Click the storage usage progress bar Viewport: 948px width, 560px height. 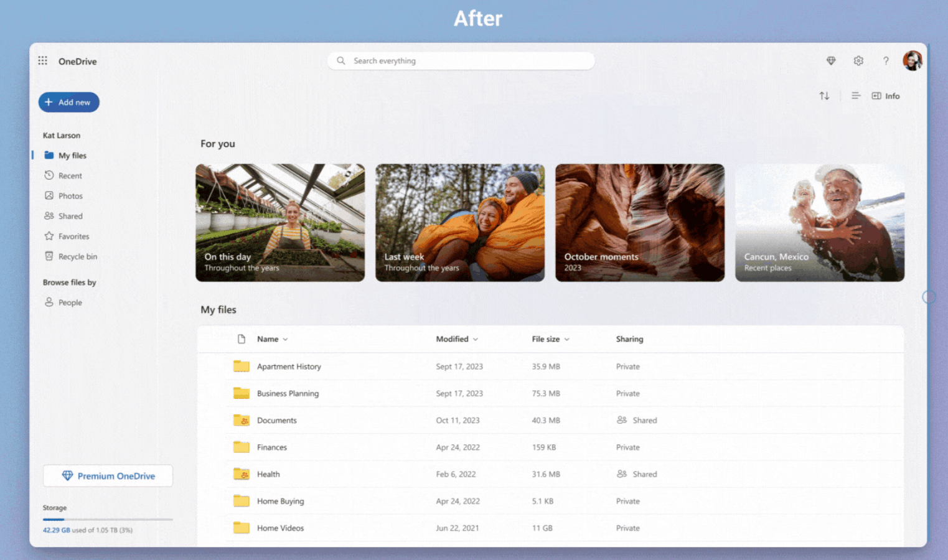(x=107, y=519)
